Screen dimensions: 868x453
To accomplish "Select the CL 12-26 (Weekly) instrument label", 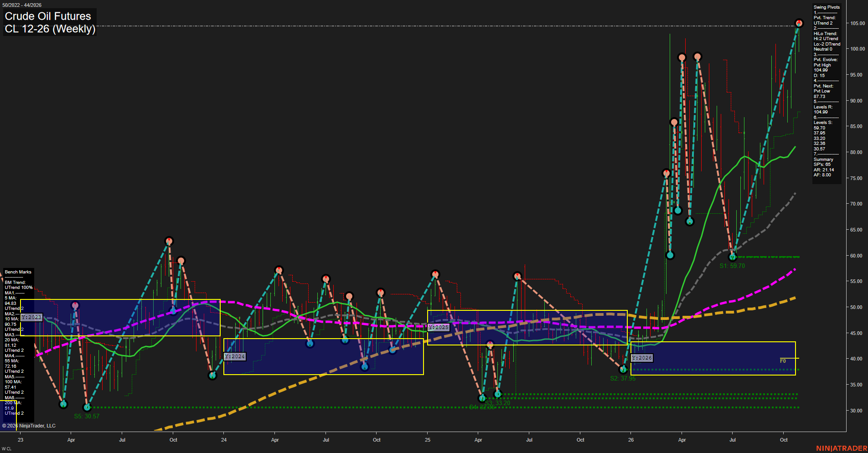I will pos(50,29).
